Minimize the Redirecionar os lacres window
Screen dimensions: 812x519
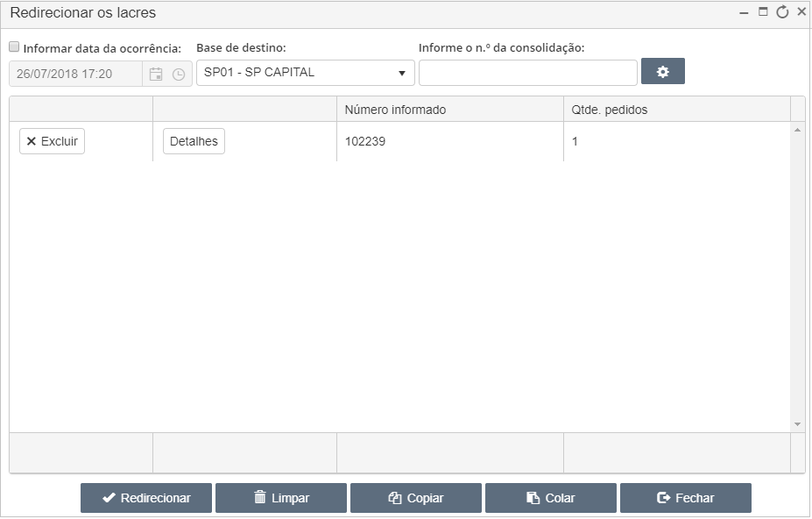[745, 12]
